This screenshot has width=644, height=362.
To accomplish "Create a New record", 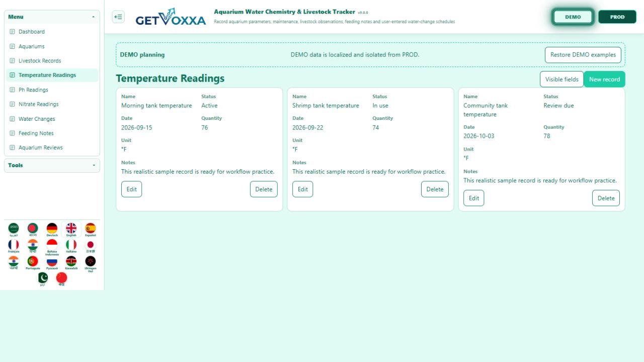I will pyautogui.click(x=604, y=79).
